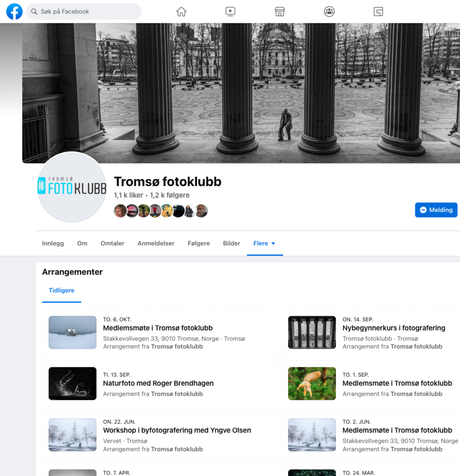Click the Tromsø Fotoklubb profile picture

coord(72,187)
